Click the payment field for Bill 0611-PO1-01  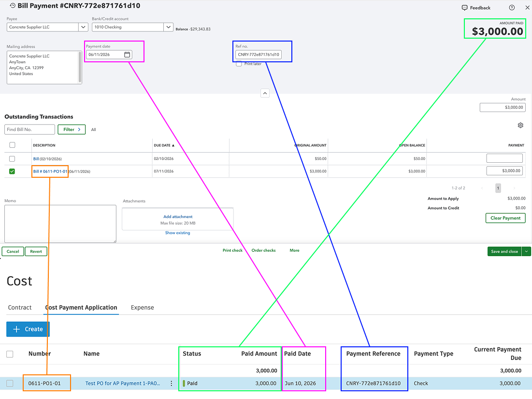coord(504,171)
